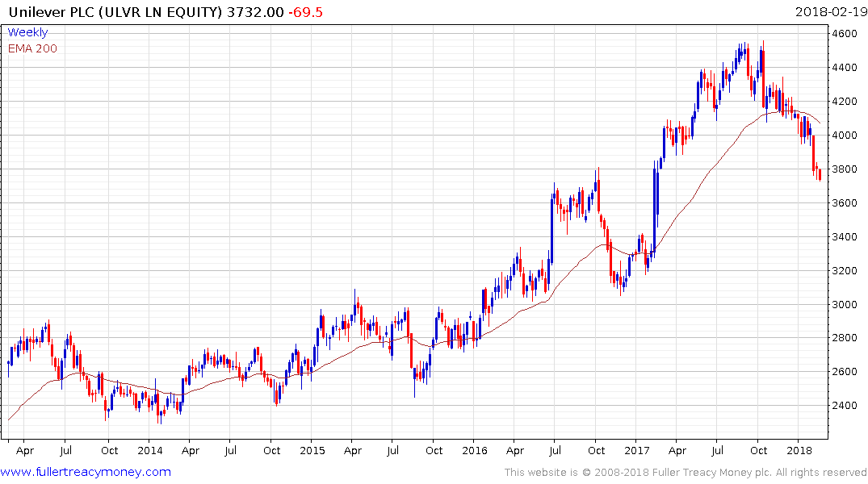Click the 4000 price axis label
Screen dimensions: 868x484
click(845, 135)
